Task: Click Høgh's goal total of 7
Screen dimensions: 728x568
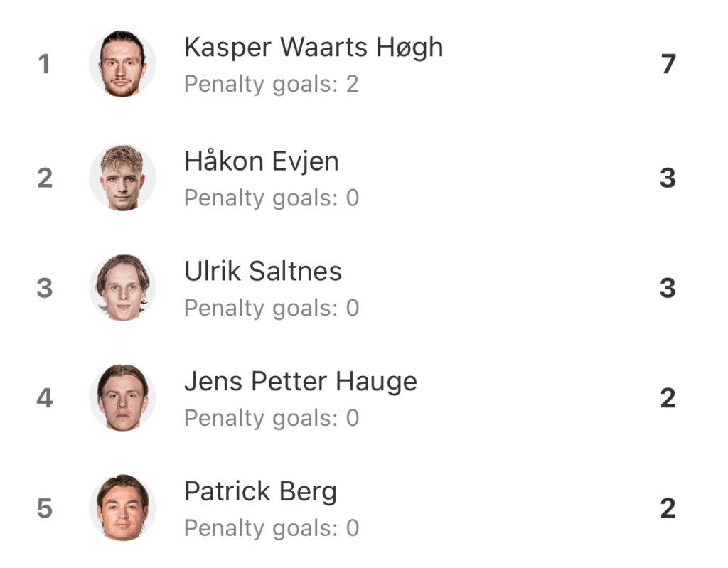Action: point(668,64)
